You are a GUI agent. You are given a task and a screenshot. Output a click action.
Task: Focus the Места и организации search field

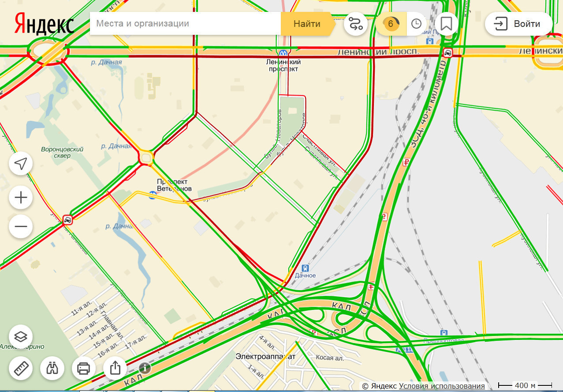[x=186, y=24]
